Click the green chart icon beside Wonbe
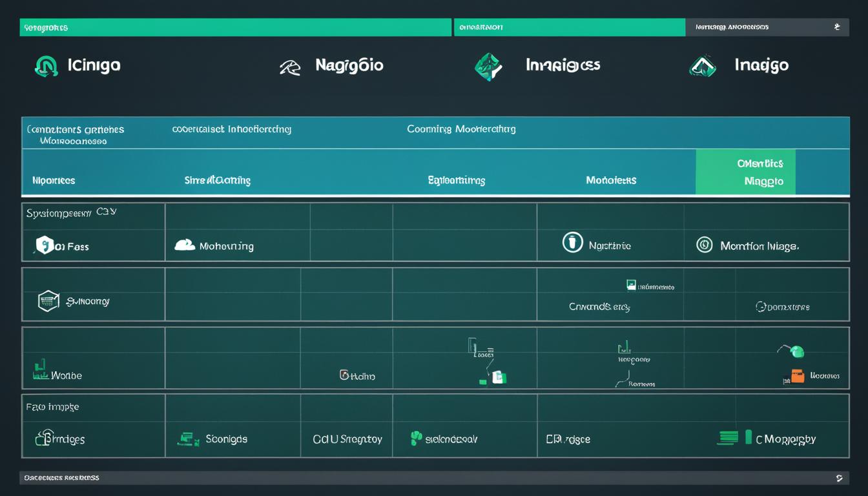The width and height of the screenshot is (868, 496). 41,370
